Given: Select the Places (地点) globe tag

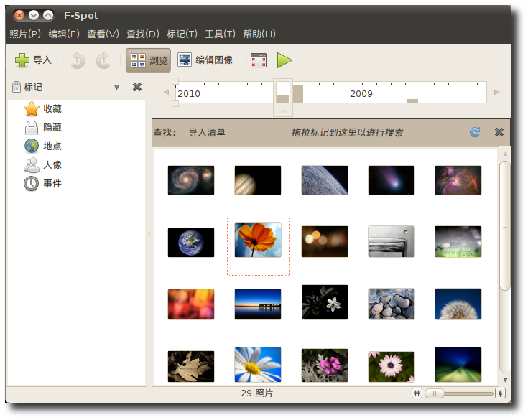Looking at the screenshot, I should tap(43, 146).
